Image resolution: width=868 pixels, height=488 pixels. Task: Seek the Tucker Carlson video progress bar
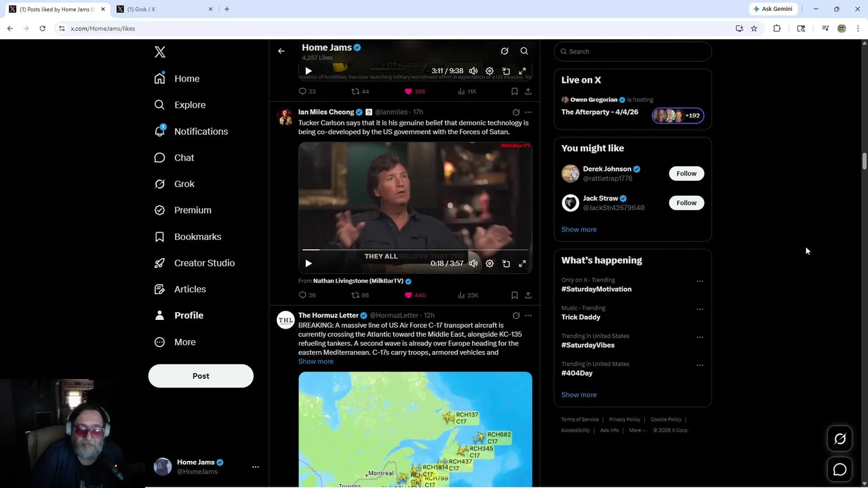pos(415,250)
